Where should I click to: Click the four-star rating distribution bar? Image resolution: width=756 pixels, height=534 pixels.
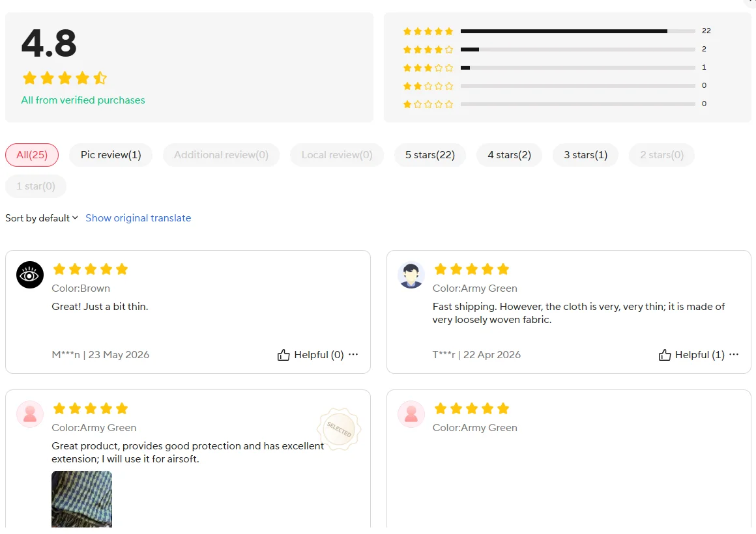[x=577, y=49]
